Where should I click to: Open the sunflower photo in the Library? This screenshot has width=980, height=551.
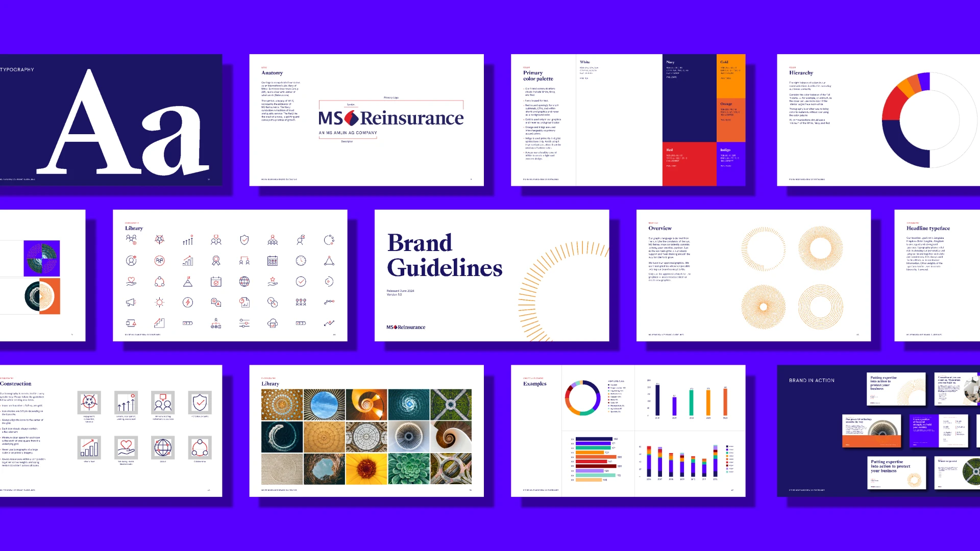pos(366,469)
